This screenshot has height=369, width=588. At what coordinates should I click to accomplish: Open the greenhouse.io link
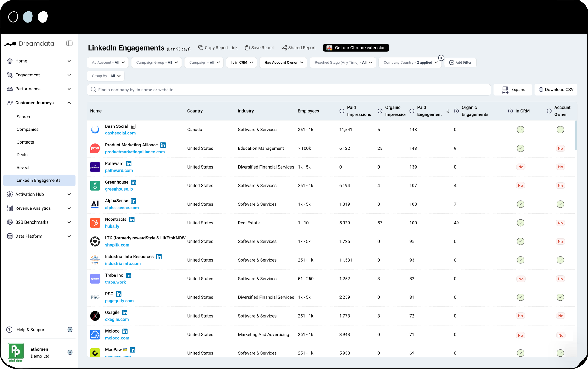coord(119,189)
